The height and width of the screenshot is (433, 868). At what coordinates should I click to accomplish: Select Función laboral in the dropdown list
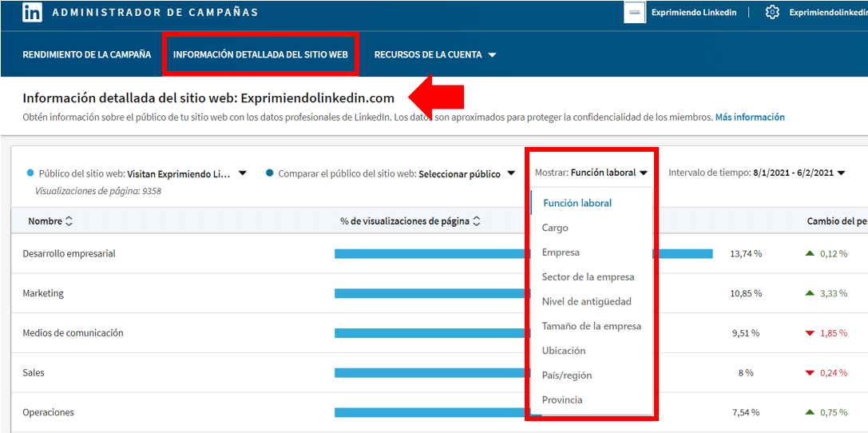577,203
